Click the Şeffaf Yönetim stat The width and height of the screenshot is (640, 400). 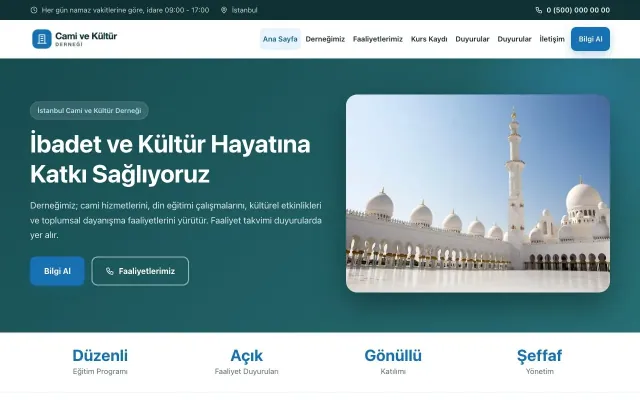click(540, 362)
